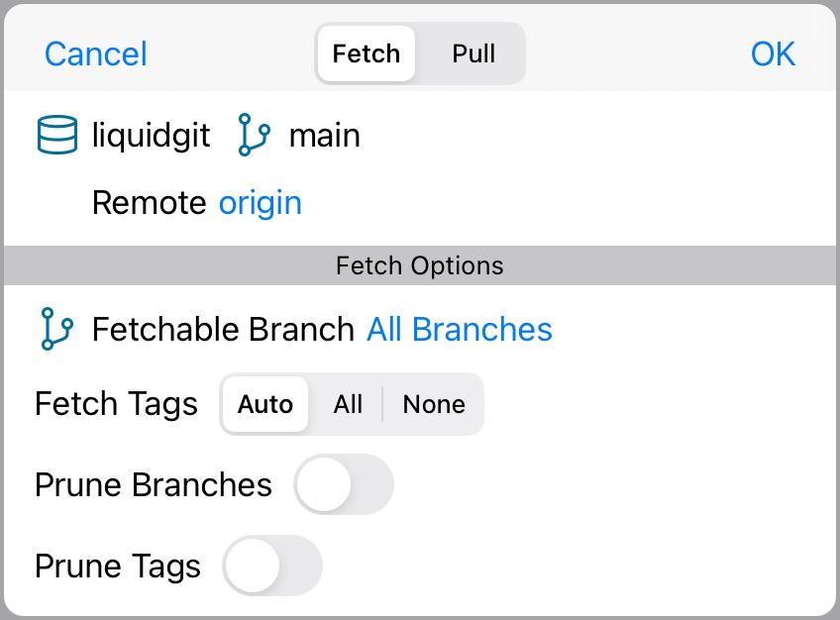Select the Fetch tab
This screenshot has width=840, height=620.
point(366,54)
